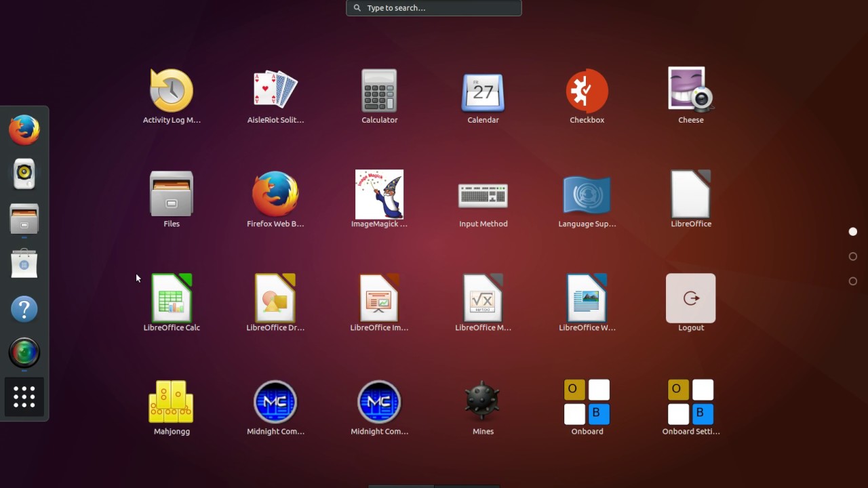Image resolution: width=868 pixels, height=488 pixels.
Task: Click the green camera lens icon in the dock
Action: [24, 353]
